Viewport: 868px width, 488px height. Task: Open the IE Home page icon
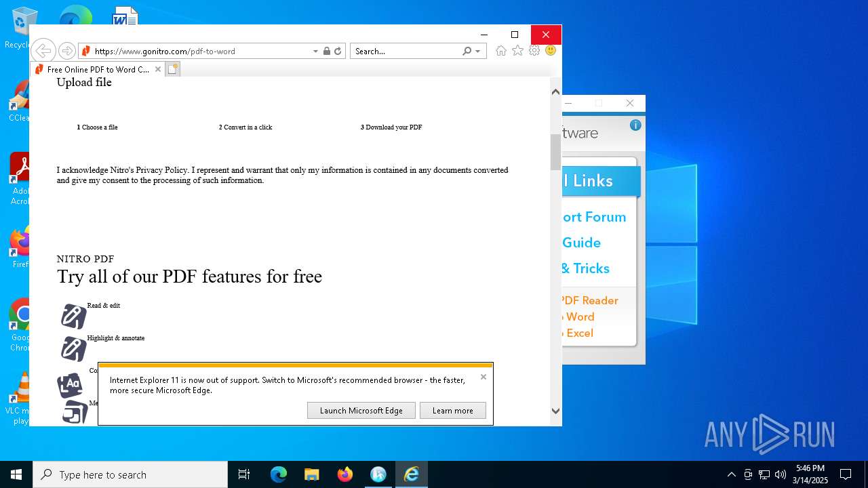[x=501, y=51]
